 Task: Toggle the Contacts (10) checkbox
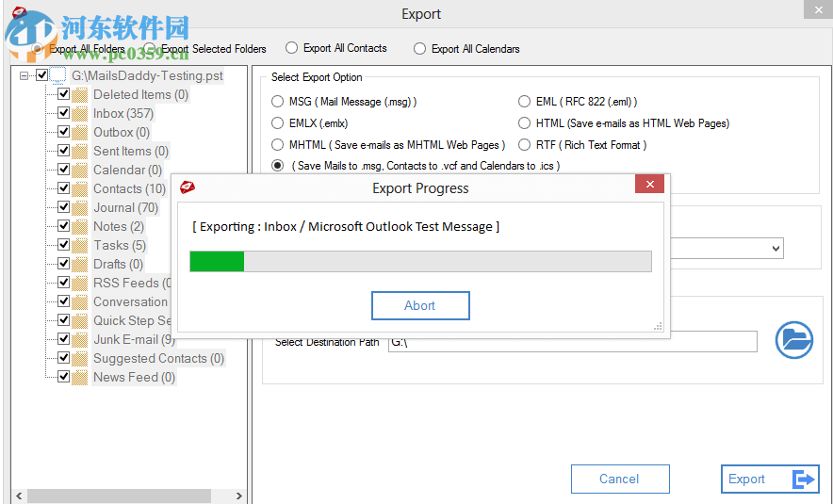pos(63,188)
